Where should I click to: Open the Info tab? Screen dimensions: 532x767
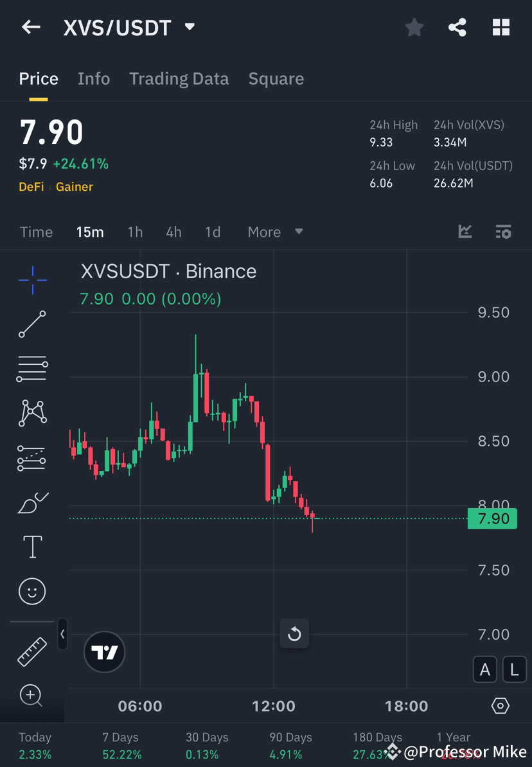pyautogui.click(x=94, y=78)
